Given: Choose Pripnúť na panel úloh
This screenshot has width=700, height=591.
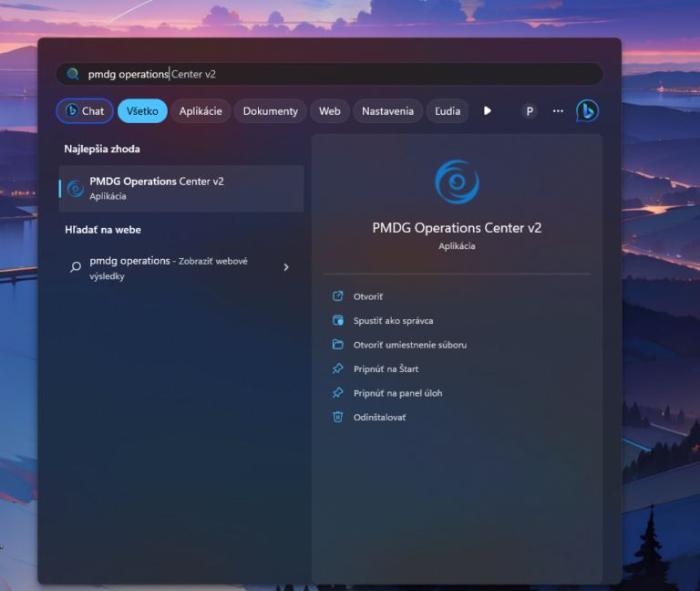Looking at the screenshot, I should pos(397,393).
